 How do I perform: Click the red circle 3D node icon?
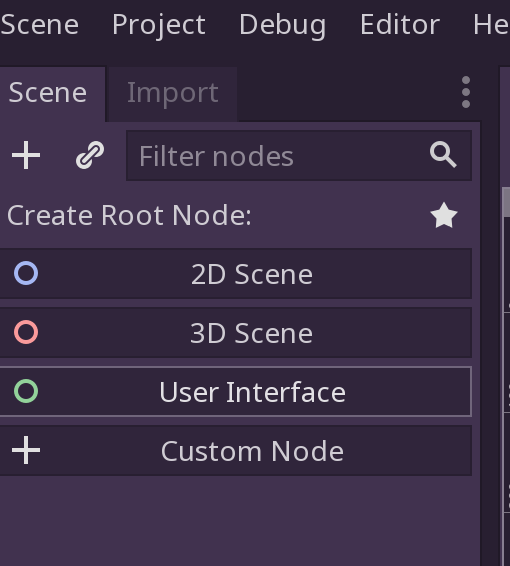(x=26, y=332)
